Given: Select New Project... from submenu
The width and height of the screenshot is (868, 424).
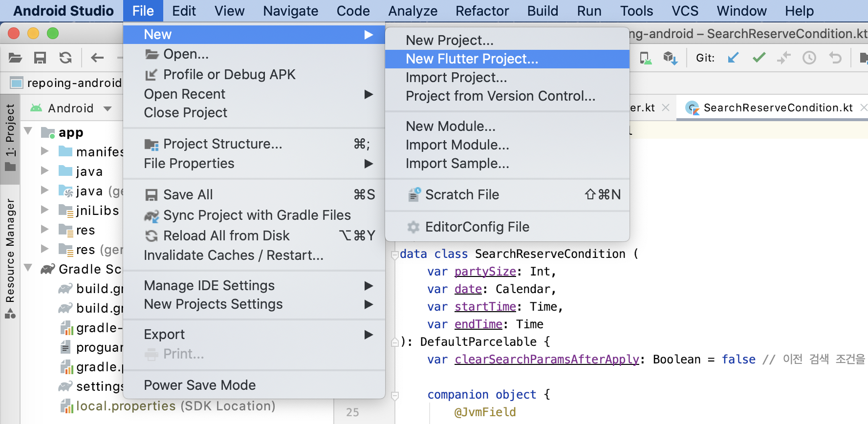Looking at the screenshot, I should [507, 41].
